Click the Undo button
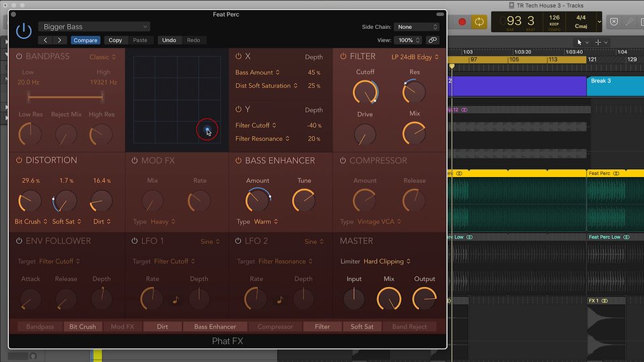 [x=169, y=40]
